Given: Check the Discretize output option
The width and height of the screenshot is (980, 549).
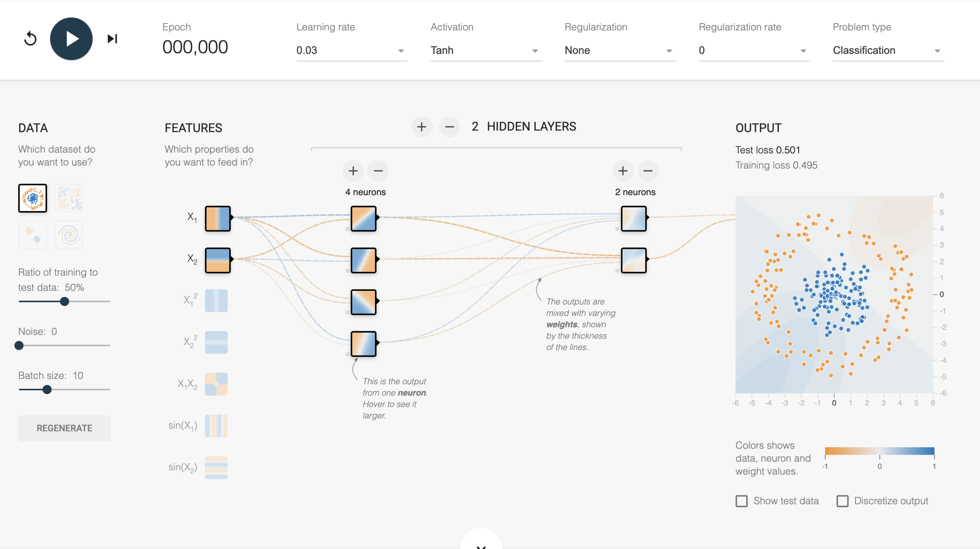Looking at the screenshot, I should pyautogui.click(x=842, y=501).
